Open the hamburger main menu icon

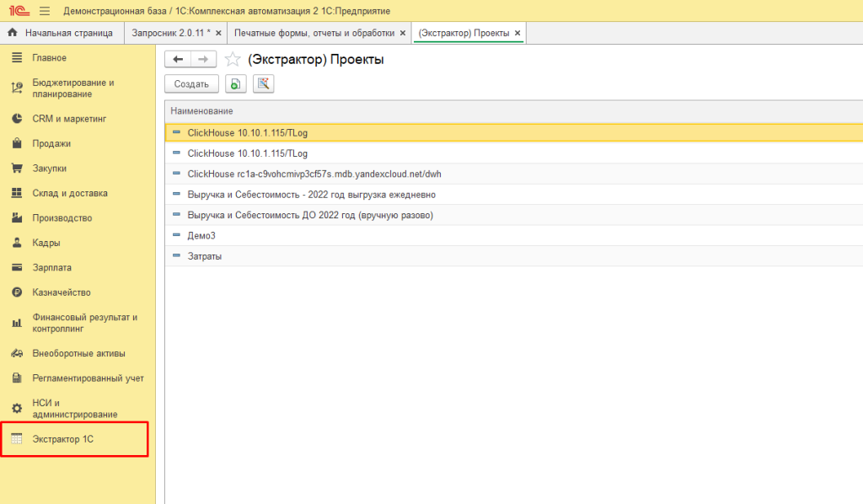coord(44,10)
